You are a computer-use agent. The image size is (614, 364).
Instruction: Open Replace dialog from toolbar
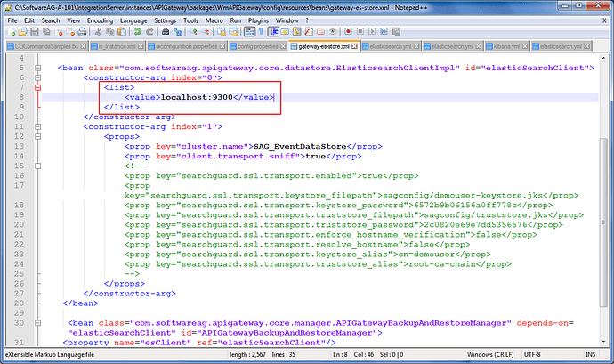(x=177, y=32)
